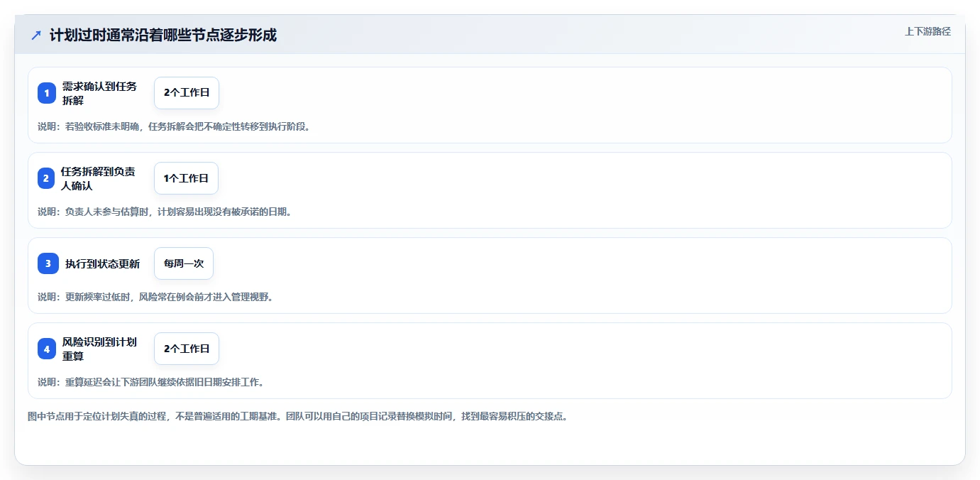The height and width of the screenshot is (480, 980).
Task: Select the heading 计划过时通常沿着哪些节点逐步形成
Action: (x=163, y=36)
